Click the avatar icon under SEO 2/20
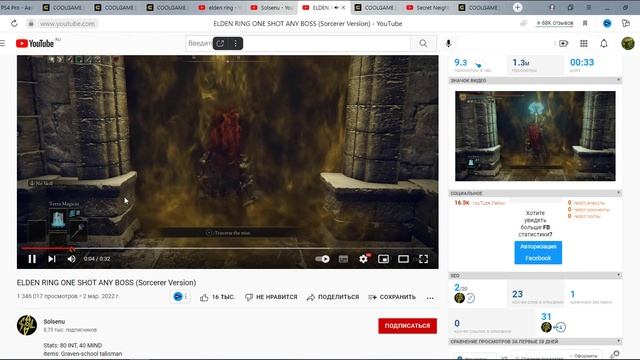The width and height of the screenshot is (640, 360). [459, 298]
